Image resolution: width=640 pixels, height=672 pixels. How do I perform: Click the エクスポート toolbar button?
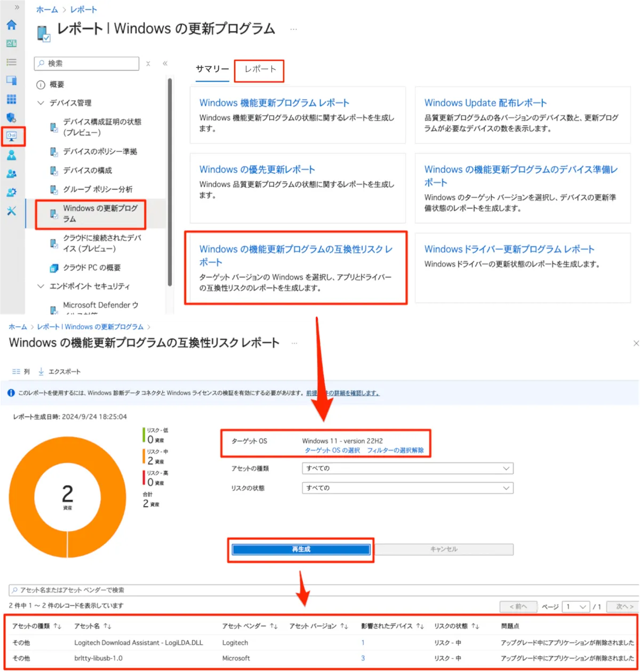click(59, 372)
